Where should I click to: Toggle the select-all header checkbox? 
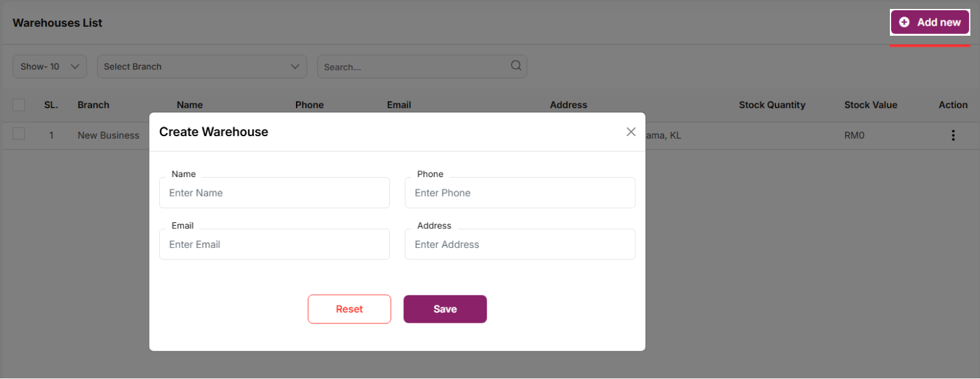pos(19,105)
